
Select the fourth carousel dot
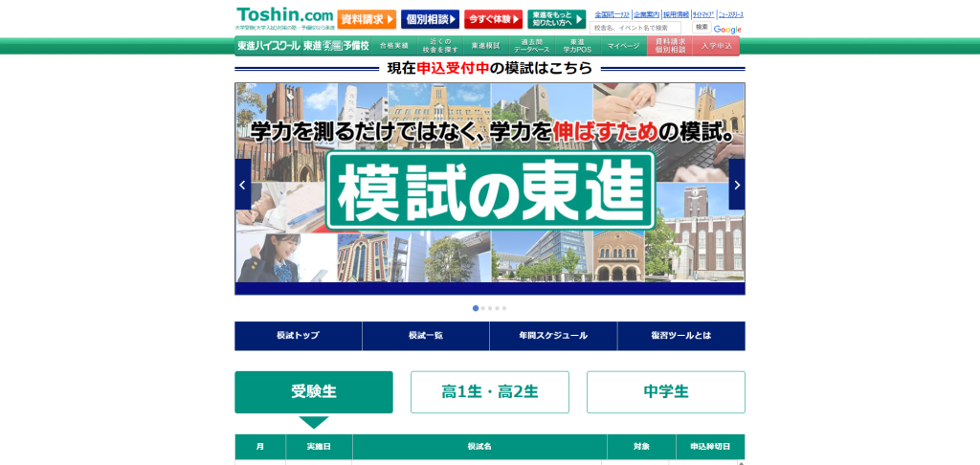[498, 308]
